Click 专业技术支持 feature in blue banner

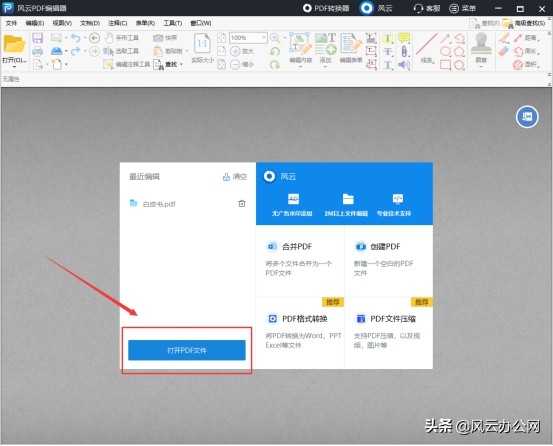point(394,204)
